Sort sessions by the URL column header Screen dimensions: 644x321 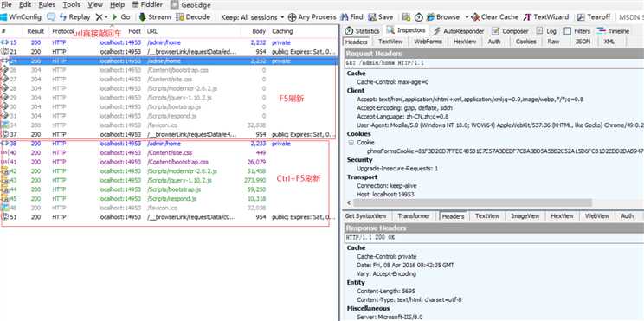152,31
